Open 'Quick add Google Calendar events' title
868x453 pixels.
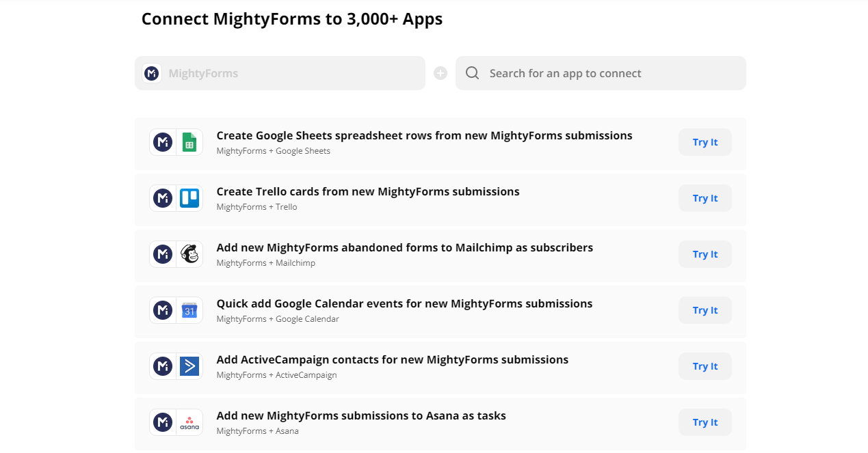pos(404,303)
